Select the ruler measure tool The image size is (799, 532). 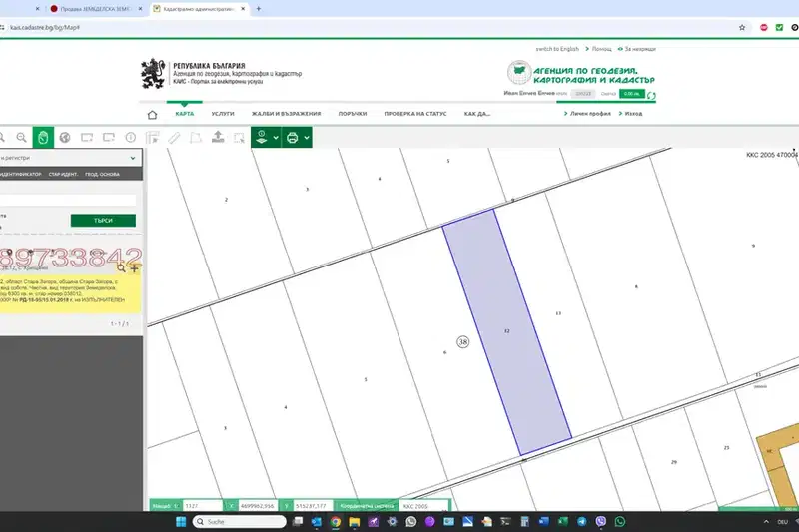pos(174,138)
